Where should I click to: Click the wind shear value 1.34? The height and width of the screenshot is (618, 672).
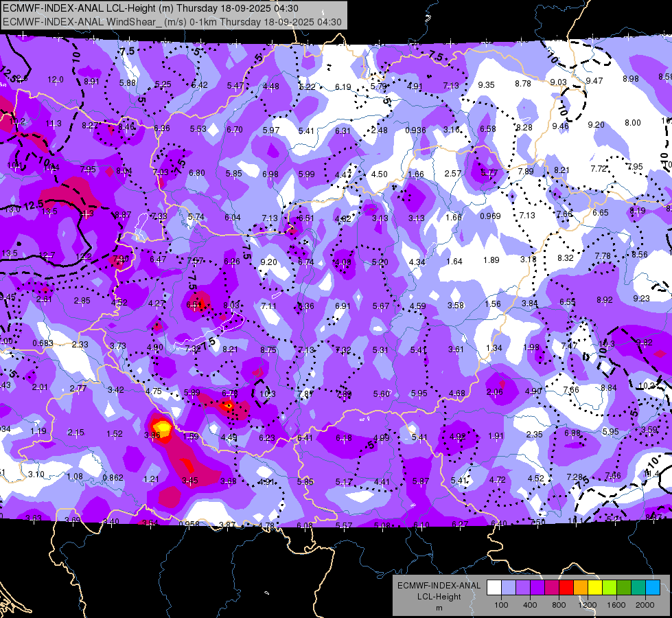[494, 348]
